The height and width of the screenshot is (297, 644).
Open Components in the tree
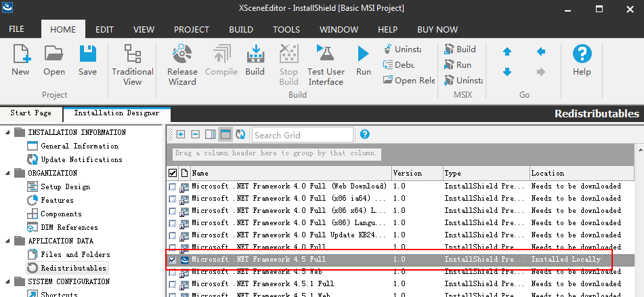pos(61,214)
